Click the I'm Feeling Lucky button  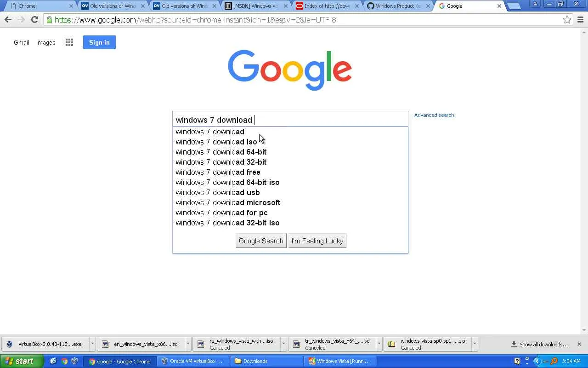[x=317, y=241]
